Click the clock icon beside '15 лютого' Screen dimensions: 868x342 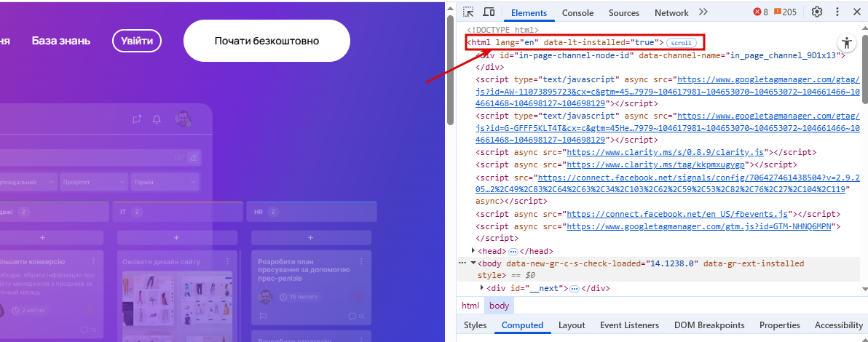(x=283, y=297)
